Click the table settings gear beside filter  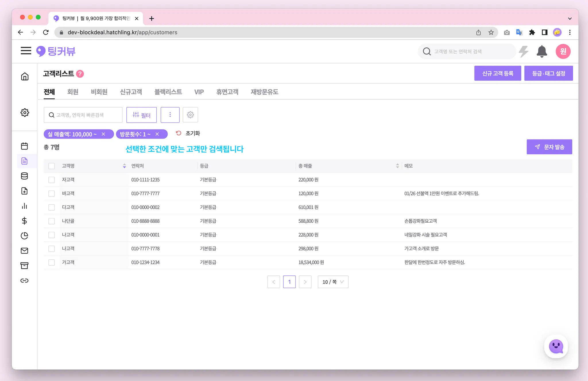click(x=190, y=115)
